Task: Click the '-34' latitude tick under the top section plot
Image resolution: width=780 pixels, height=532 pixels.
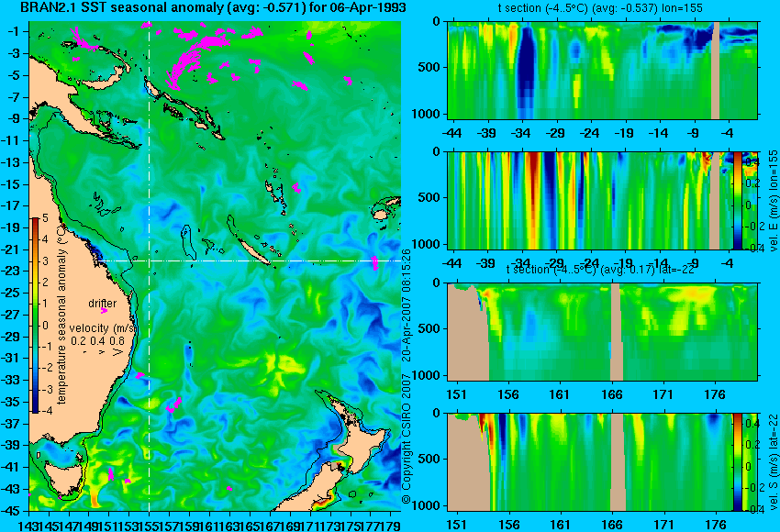Action: pyautogui.click(x=520, y=133)
